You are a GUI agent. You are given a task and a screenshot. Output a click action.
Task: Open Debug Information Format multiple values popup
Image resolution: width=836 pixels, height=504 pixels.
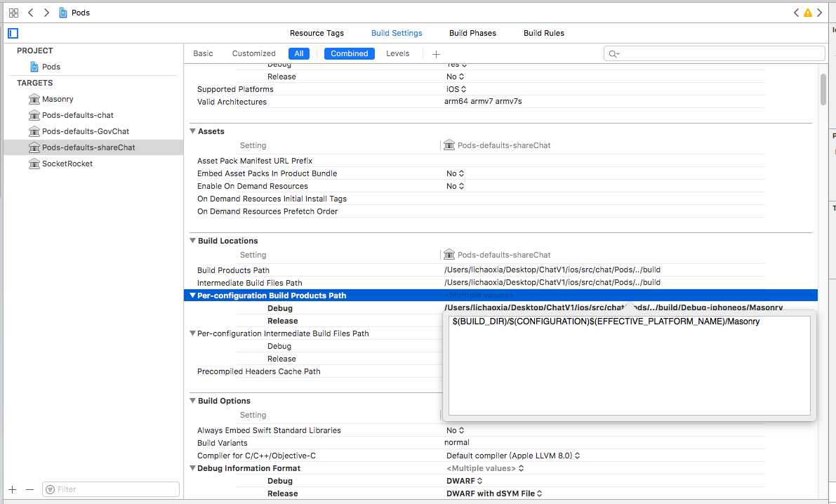[484, 468]
